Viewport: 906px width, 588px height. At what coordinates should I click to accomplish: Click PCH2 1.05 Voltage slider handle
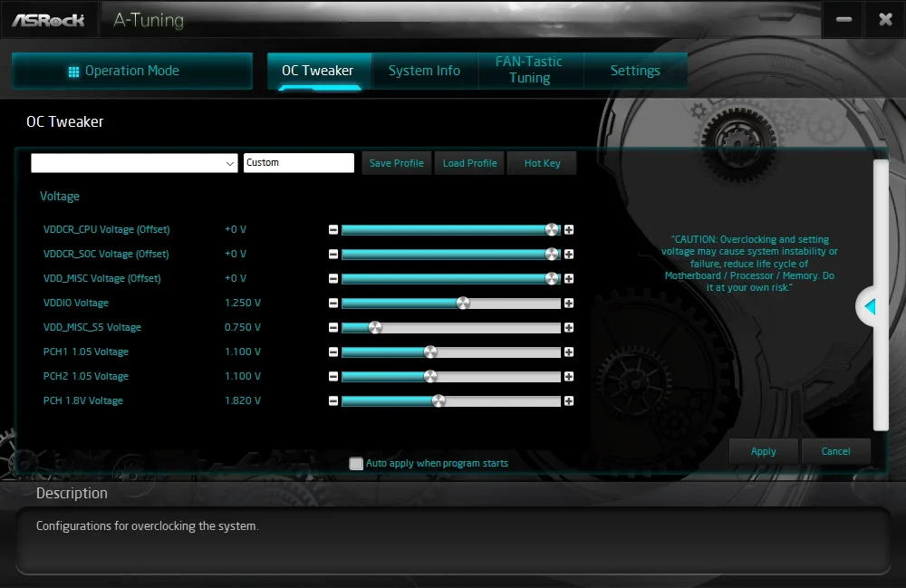pyautogui.click(x=430, y=377)
